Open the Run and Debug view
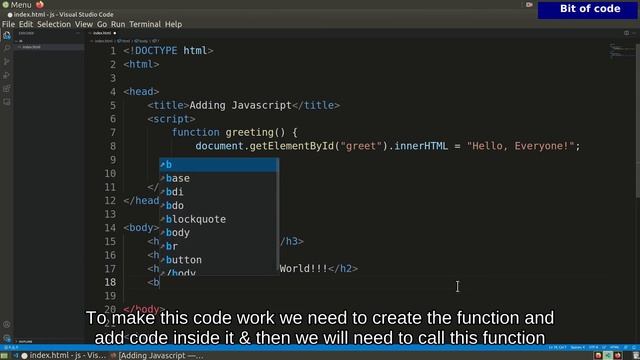This screenshot has height=360, width=640. point(7,76)
